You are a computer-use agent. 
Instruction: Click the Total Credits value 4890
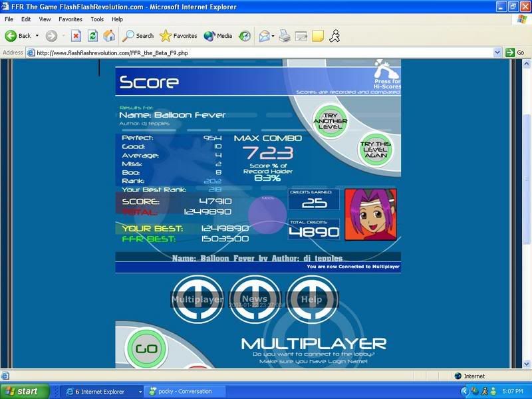pos(314,231)
